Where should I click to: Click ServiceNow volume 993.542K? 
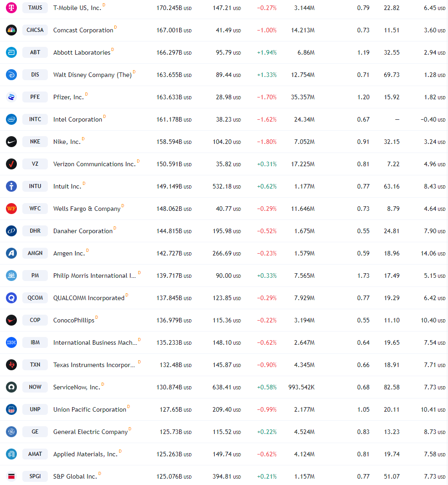coord(302,387)
